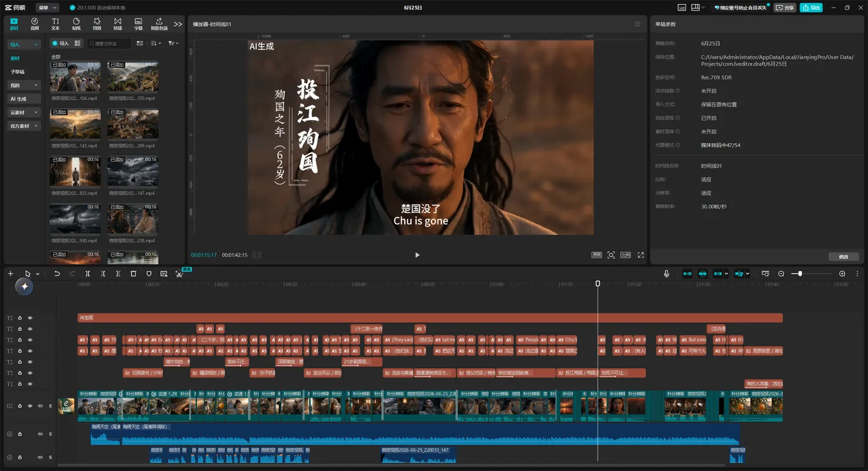Open the 菜单 menu dropdown

pyautogui.click(x=46, y=7)
